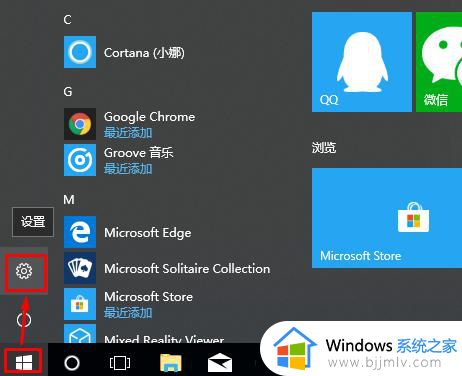Jump to apps via letter C header
The width and height of the screenshot is (462, 376).
click(x=68, y=20)
